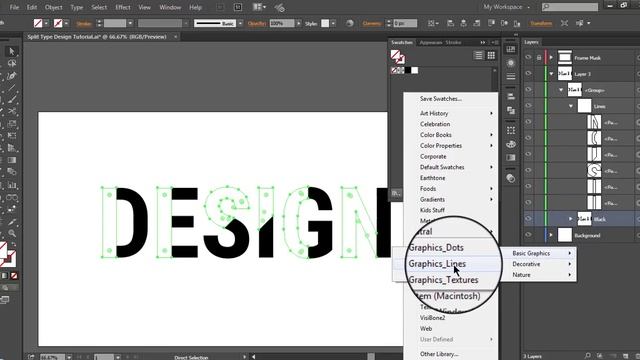The width and height of the screenshot is (640, 360).
Task: Toggle the lock on Frame Mask layer
Action: click(x=539, y=58)
